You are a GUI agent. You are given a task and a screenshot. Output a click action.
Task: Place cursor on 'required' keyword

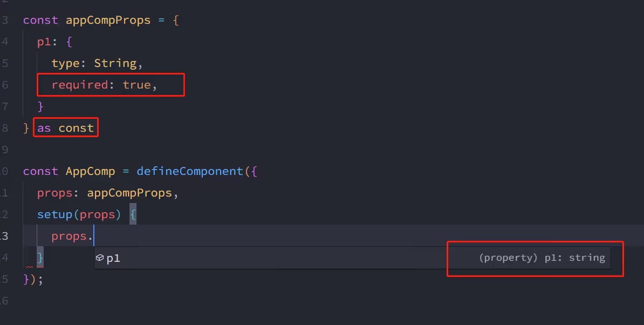click(x=79, y=85)
